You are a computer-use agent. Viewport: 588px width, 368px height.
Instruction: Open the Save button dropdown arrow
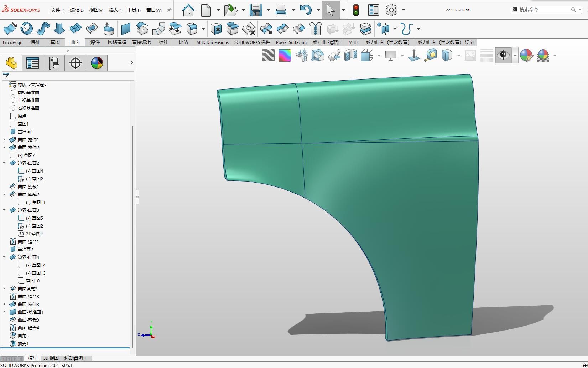pos(269,10)
